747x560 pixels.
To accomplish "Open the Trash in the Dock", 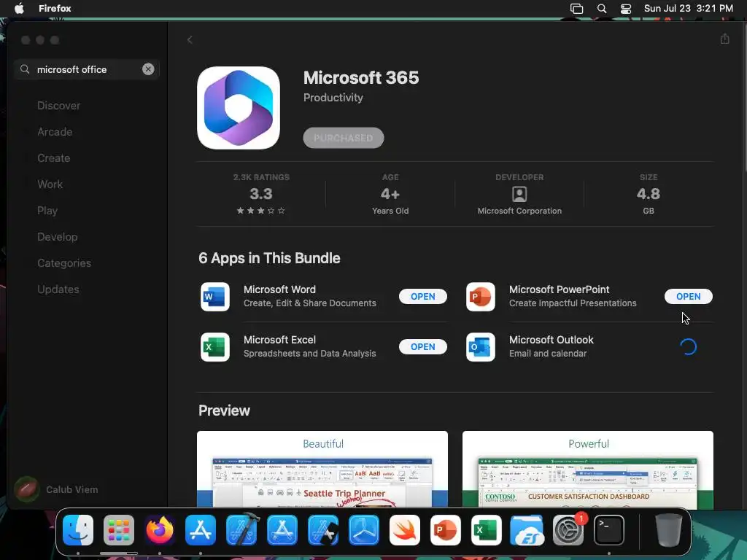I will (668, 530).
